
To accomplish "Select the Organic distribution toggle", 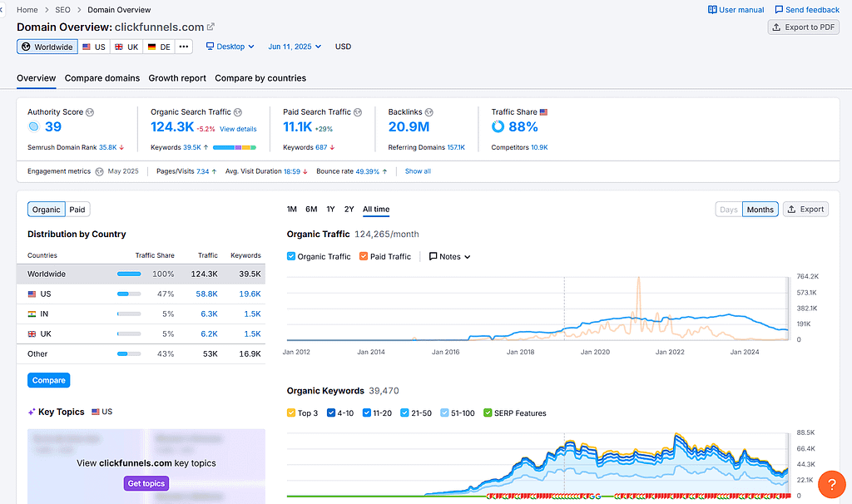I will click(x=47, y=210).
